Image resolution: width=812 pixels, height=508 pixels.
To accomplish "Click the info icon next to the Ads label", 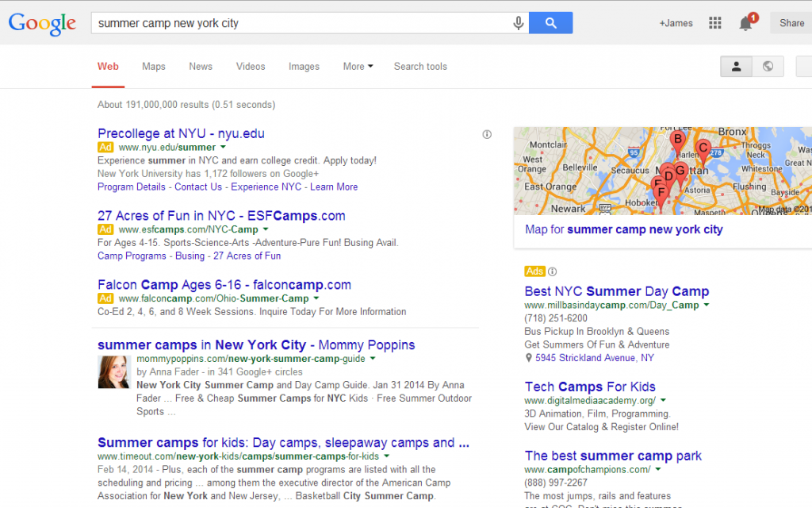I will (x=553, y=271).
